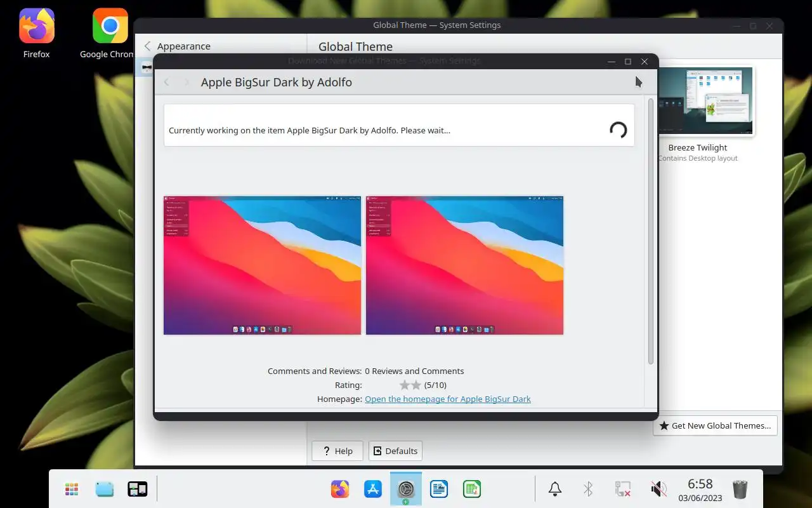Open the App Store icon in dock
The height and width of the screenshot is (508, 812).
(373, 489)
